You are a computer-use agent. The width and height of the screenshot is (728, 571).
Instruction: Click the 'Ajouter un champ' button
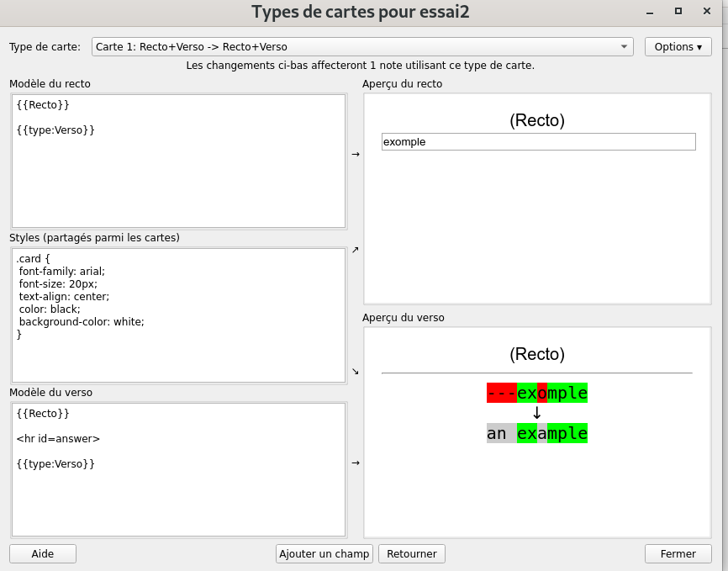tap(324, 554)
